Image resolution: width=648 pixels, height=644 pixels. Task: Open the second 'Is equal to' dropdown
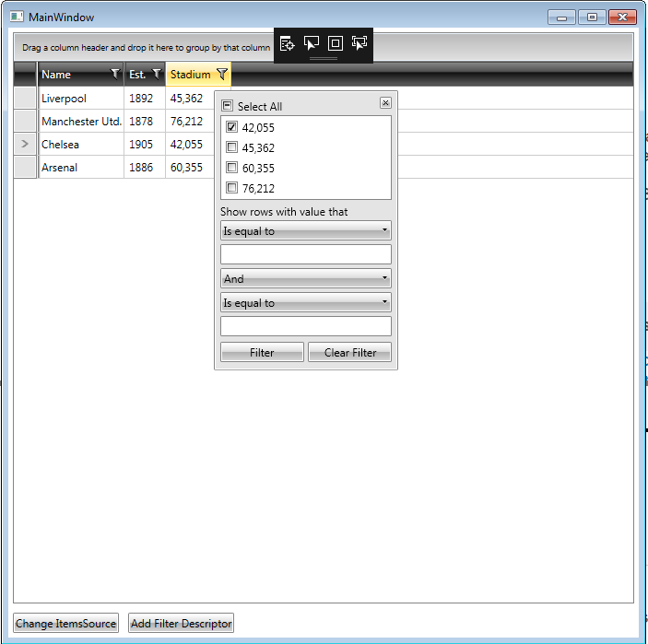coord(306,302)
